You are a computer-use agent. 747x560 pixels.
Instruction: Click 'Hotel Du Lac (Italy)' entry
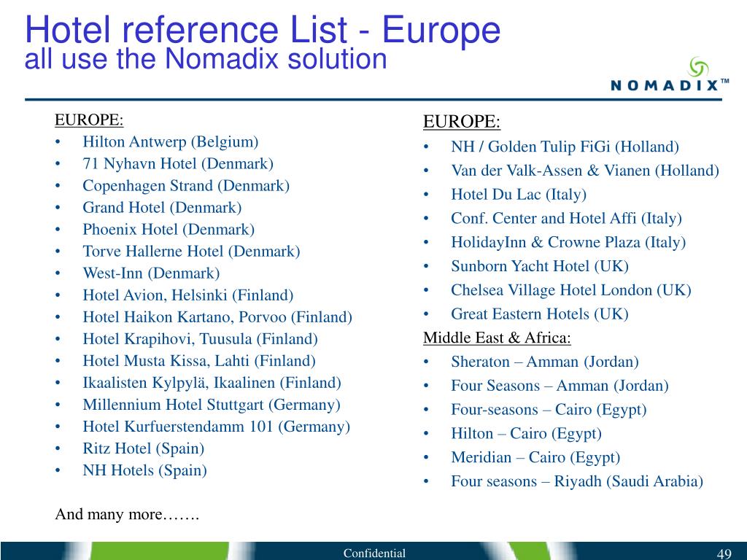pyautogui.click(x=519, y=194)
